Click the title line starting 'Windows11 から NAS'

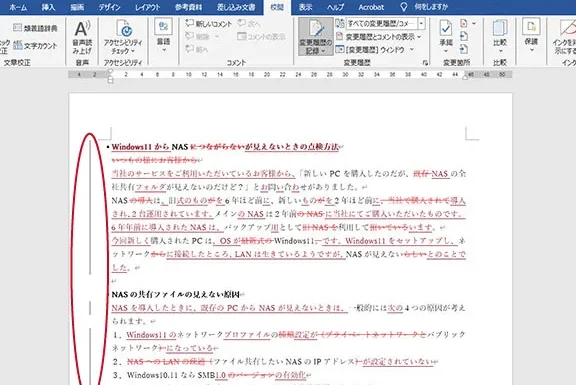225,147
